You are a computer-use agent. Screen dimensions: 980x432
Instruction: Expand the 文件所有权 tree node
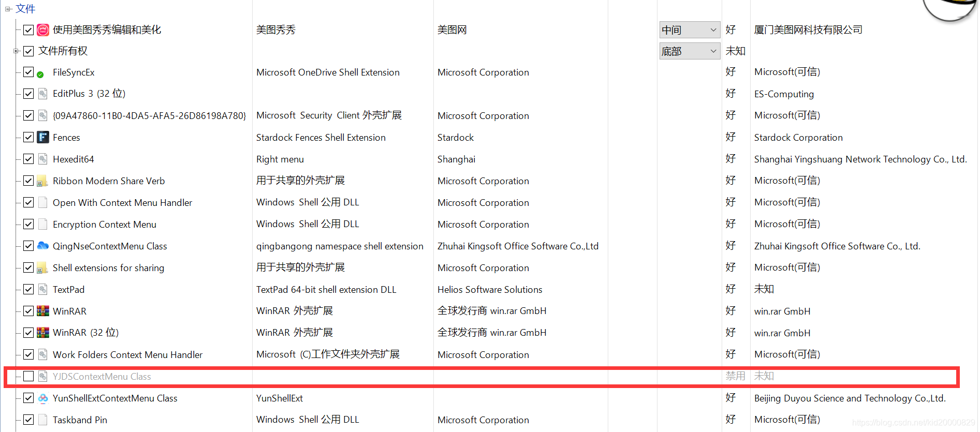(16, 51)
